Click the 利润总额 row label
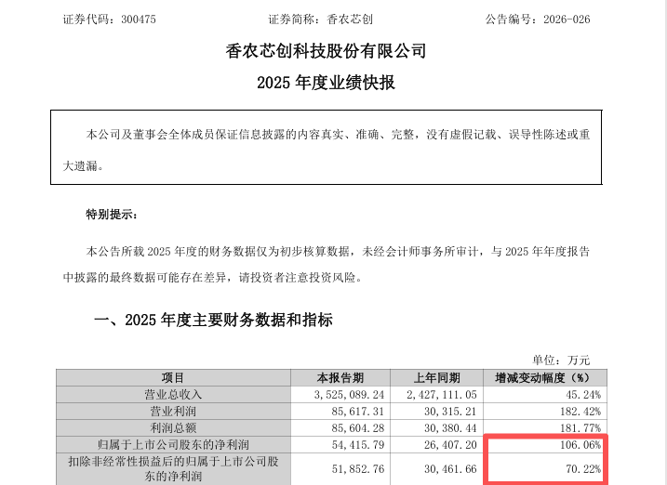This screenshot has height=485, width=667. pos(172,426)
